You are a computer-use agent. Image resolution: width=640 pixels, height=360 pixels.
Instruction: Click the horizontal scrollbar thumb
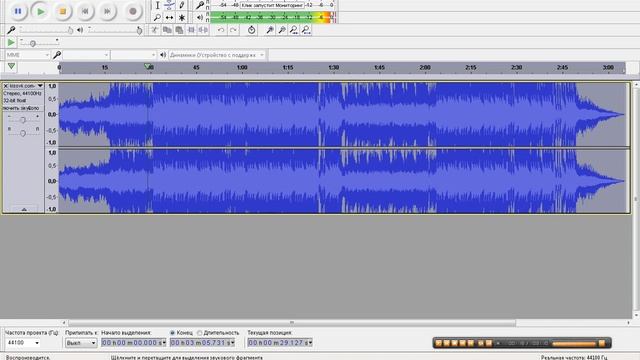click(x=292, y=322)
